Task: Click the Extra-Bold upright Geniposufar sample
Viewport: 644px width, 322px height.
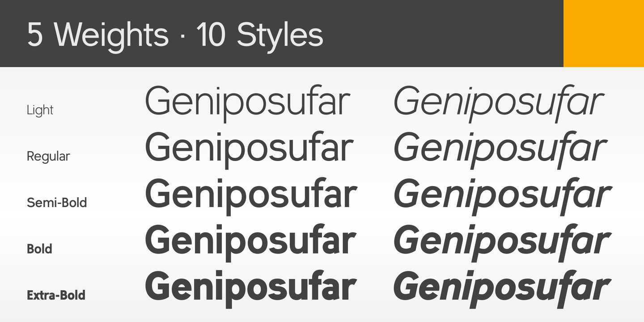Action: (250, 288)
